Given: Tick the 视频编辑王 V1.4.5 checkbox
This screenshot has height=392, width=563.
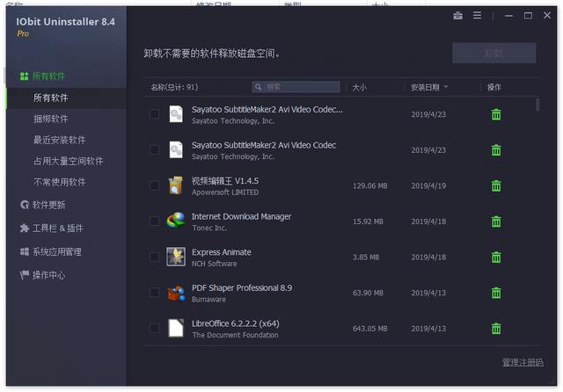Looking at the screenshot, I should click(x=155, y=185).
